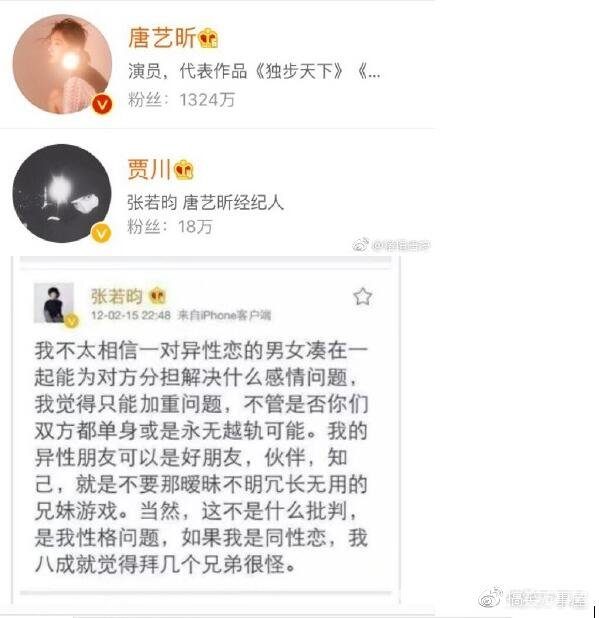Expand 唐艺昕's truncated bio description

pyautogui.click(x=254, y=71)
